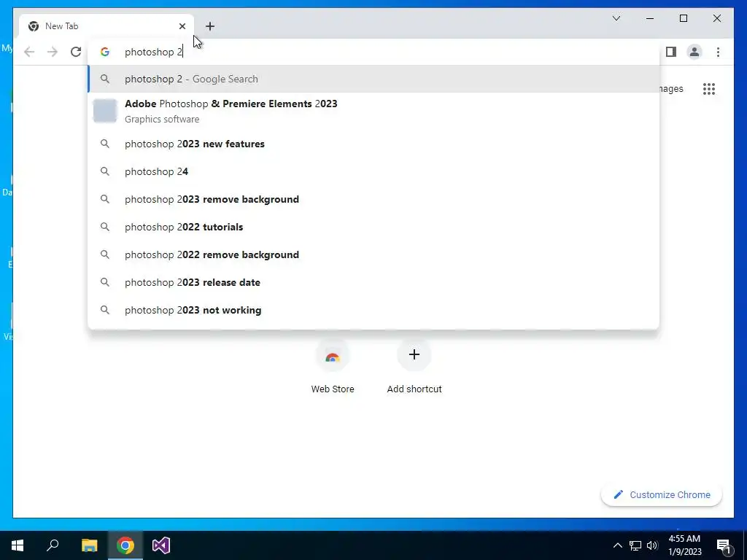Click search icon beside 'photoshop 2023 not working'
This screenshot has width=747, height=560.
pyautogui.click(x=105, y=310)
